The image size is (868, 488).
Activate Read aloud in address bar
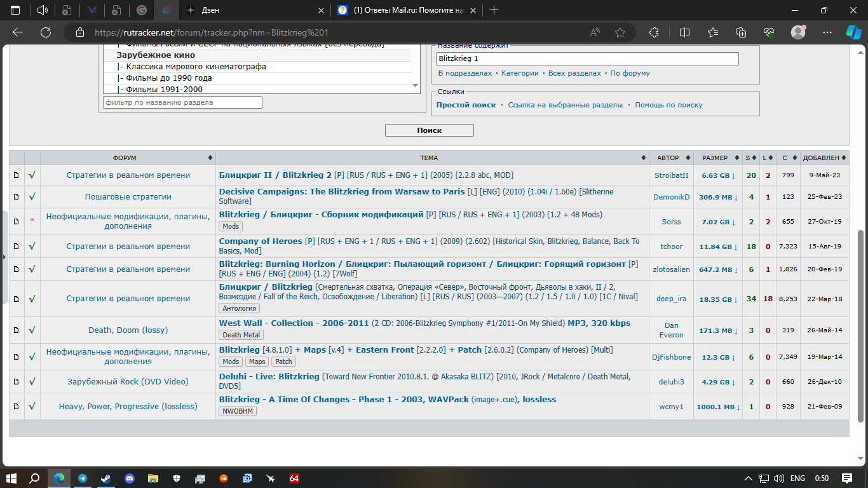tap(595, 32)
